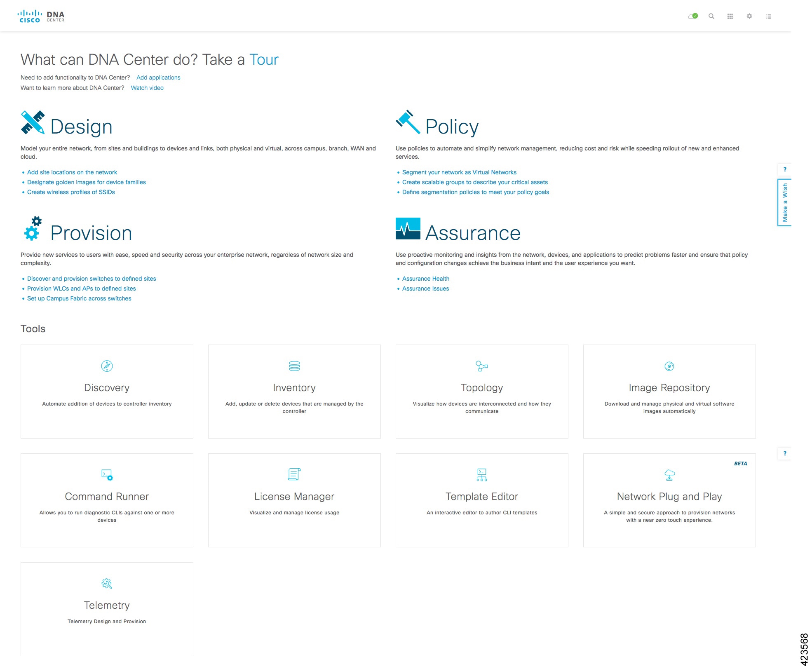Open the License Manager tool card
Screen dimensions: 812x671
294,500
